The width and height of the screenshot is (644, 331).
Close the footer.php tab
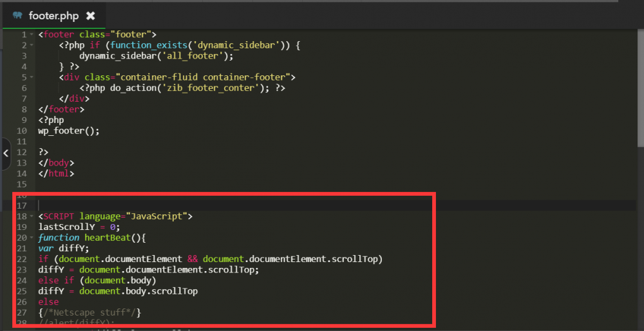click(x=91, y=15)
